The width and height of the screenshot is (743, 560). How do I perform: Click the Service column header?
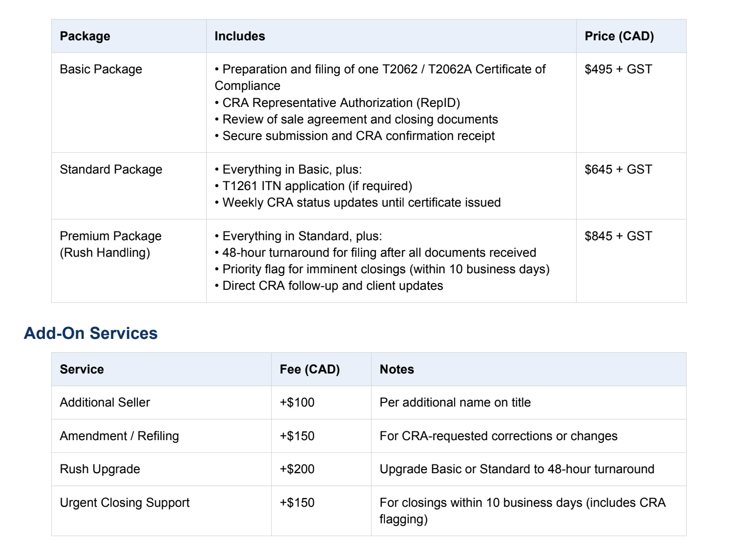click(x=82, y=369)
